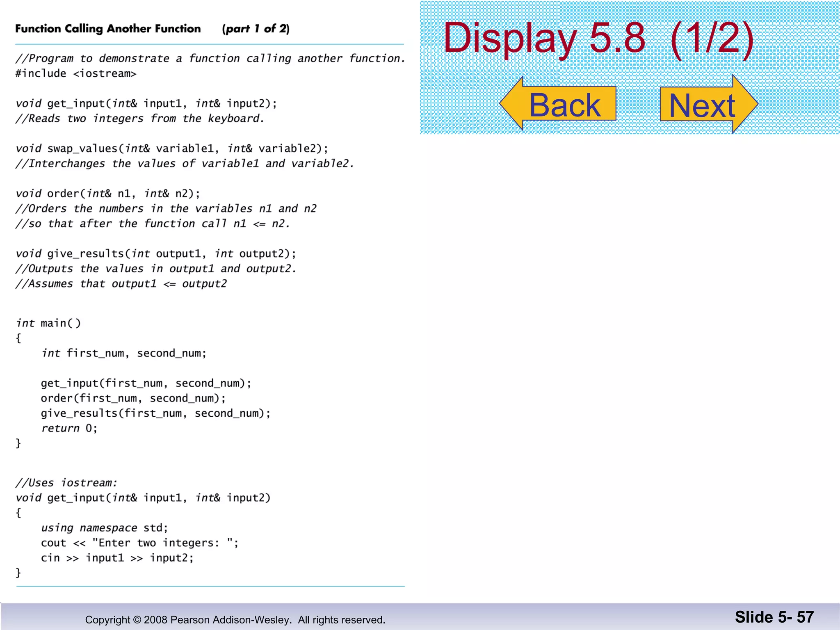This screenshot has width=840, height=630.
Task: Click the '//Outputs the values in output1' comment
Action: tap(156, 269)
